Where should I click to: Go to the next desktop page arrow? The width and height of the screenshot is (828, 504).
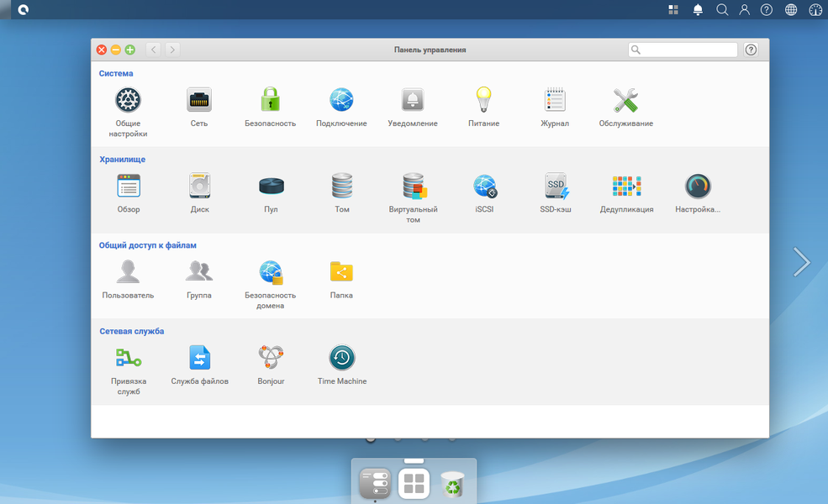click(802, 262)
